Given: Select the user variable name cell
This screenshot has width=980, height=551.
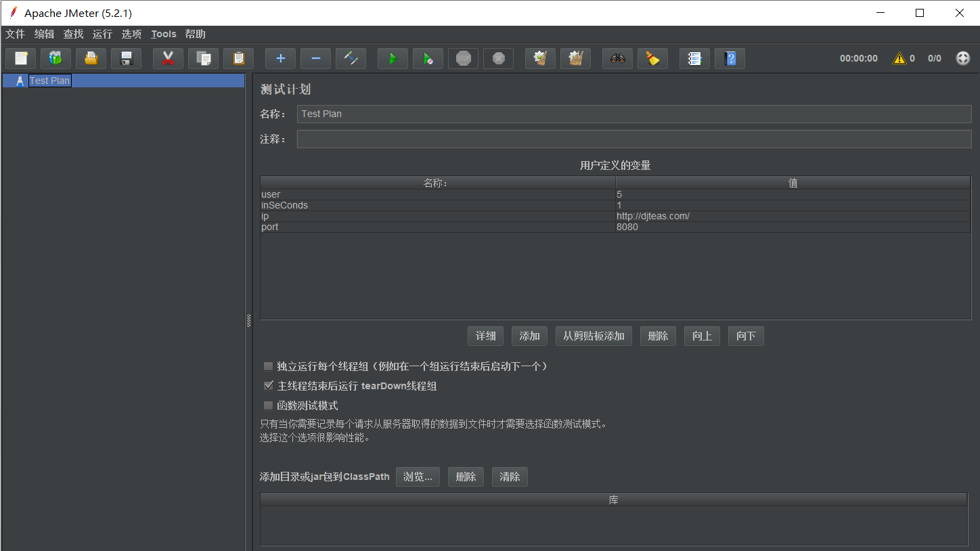Looking at the screenshot, I should 438,194.
